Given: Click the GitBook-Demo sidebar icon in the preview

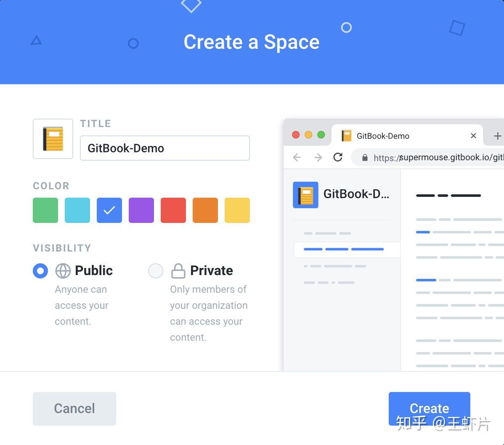Looking at the screenshot, I should click(x=305, y=194).
